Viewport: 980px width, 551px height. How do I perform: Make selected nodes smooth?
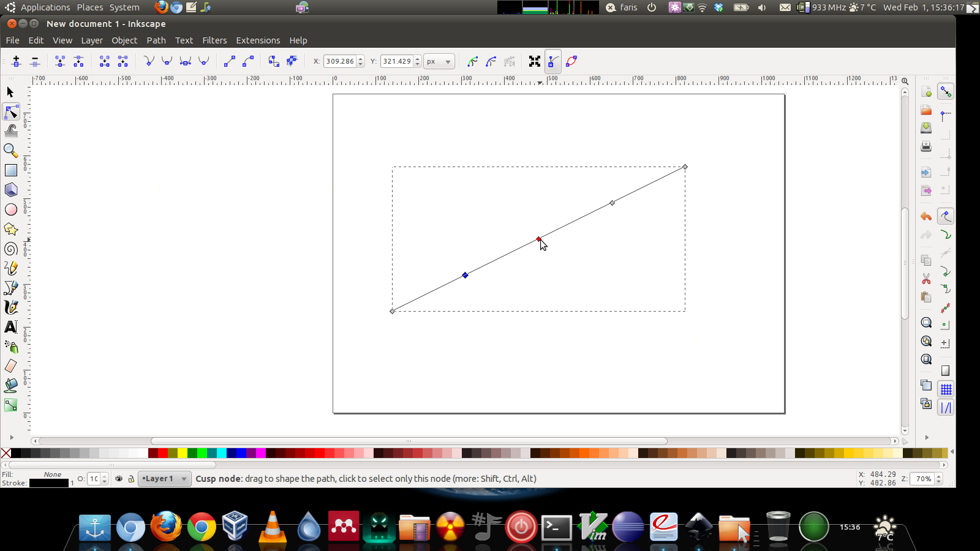[x=167, y=61]
